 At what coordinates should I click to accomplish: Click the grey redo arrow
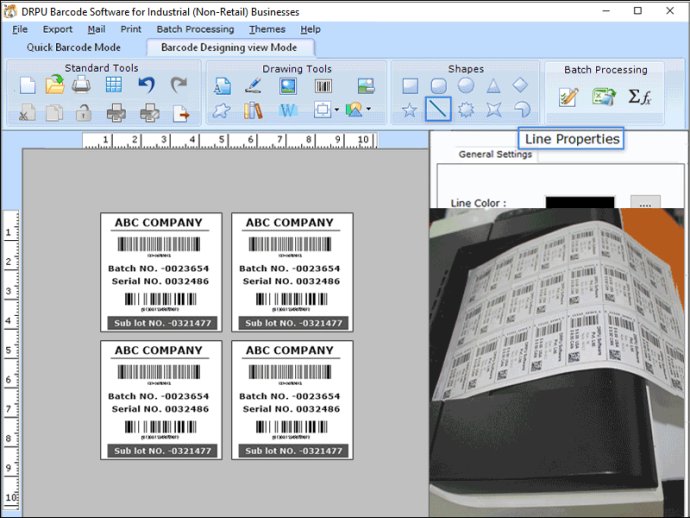pos(179,84)
